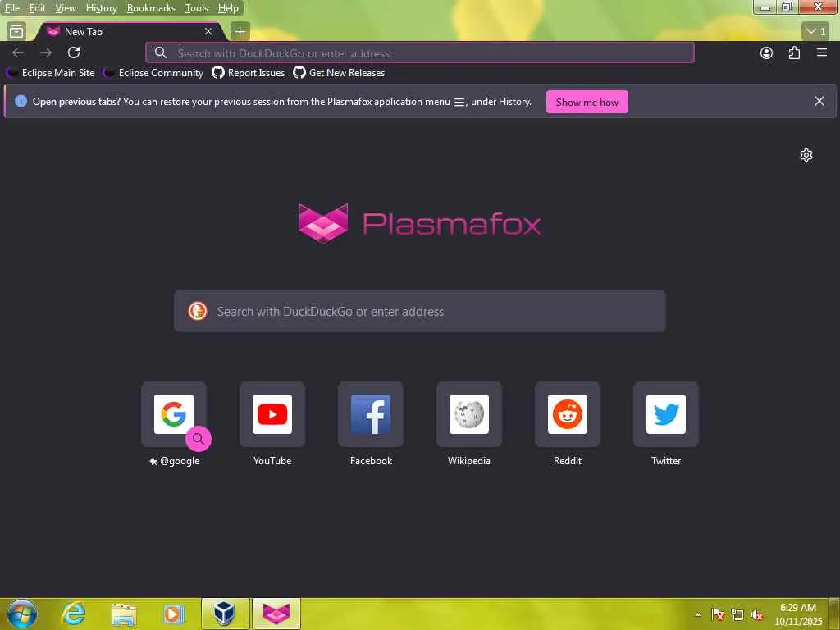840x630 pixels.
Task: Click the Plasmafox logo
Action: click(x=419, y=223)
